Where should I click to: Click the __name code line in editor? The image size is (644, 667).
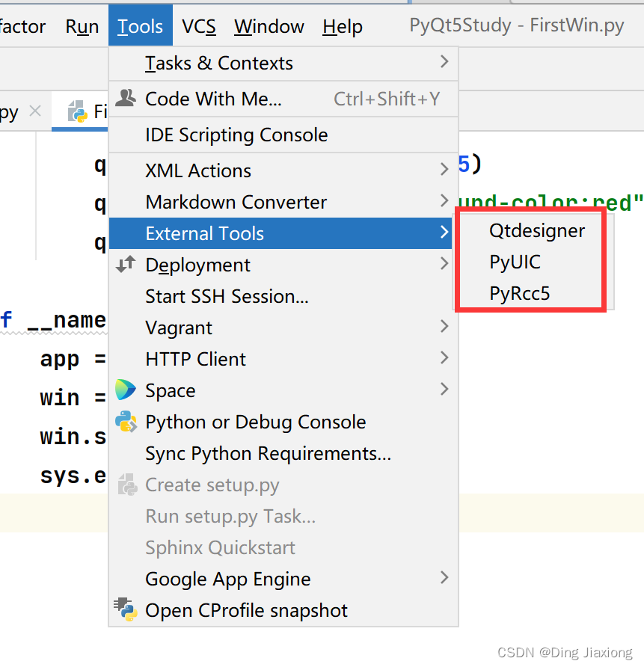click(54, 320)
